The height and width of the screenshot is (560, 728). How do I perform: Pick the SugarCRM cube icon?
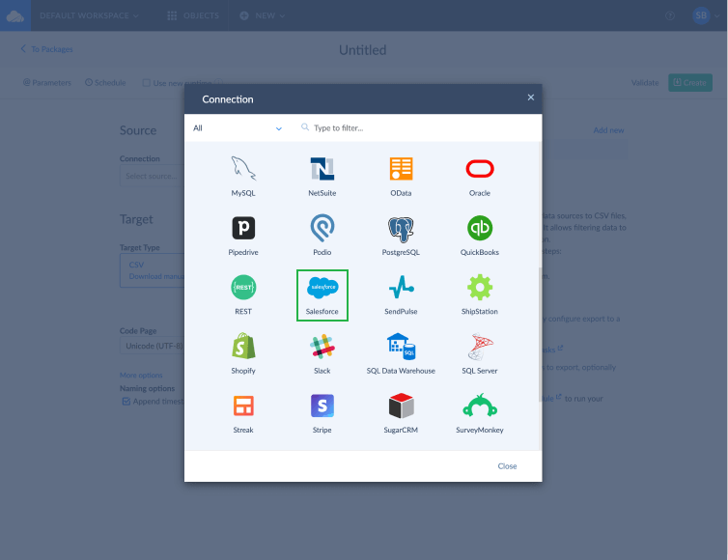click(401, 406)
